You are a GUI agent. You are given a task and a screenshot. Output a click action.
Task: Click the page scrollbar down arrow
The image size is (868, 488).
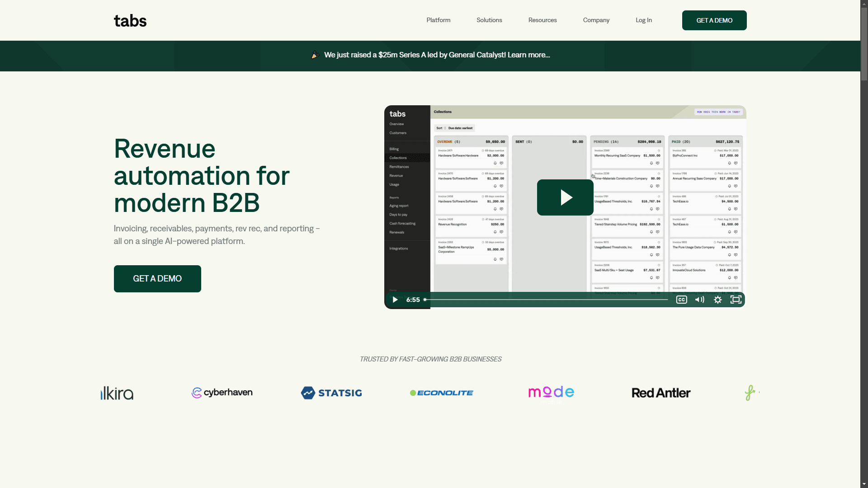coord(864,484)
